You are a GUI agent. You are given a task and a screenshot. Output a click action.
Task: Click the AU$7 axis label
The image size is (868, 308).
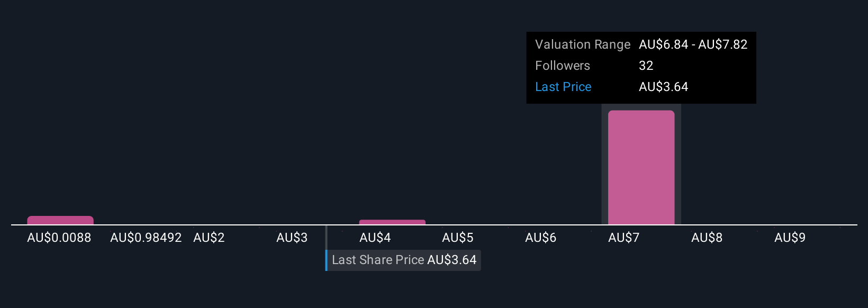coord(624,238)
